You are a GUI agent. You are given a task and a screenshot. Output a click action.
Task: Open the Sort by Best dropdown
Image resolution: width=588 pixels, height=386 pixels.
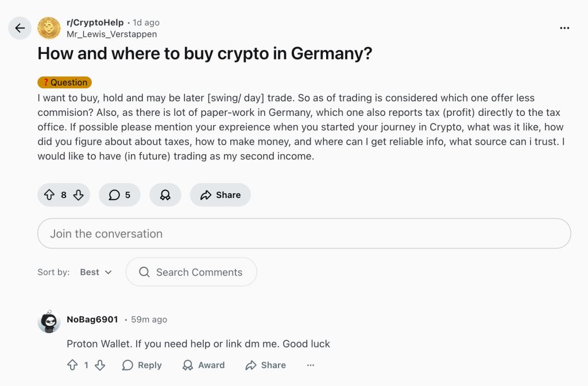click(95, 272)
